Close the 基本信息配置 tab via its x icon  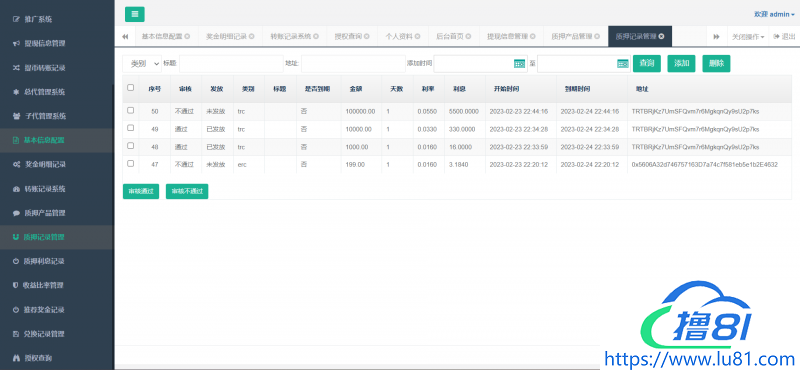(187, 36)
